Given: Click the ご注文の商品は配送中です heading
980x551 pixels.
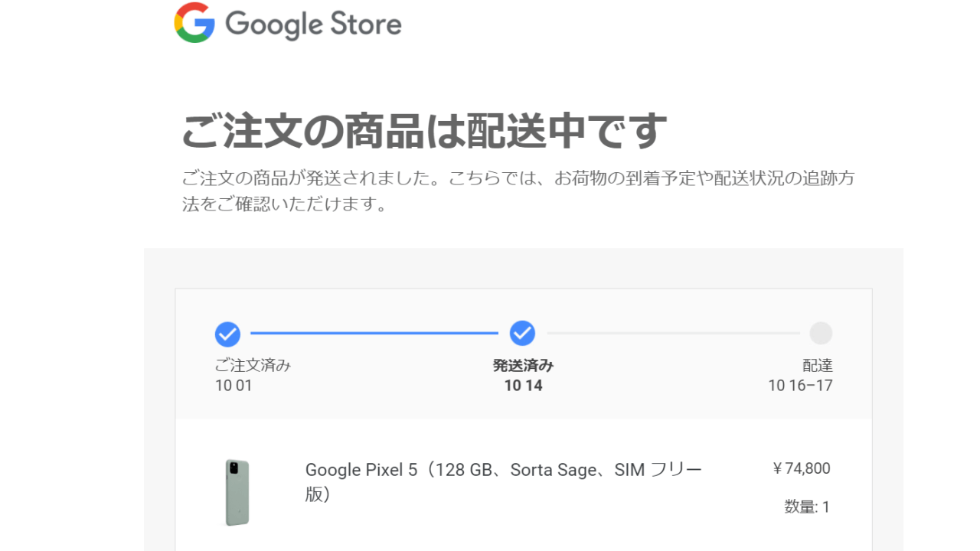Looking at the screenshot, I should (423, 132).
